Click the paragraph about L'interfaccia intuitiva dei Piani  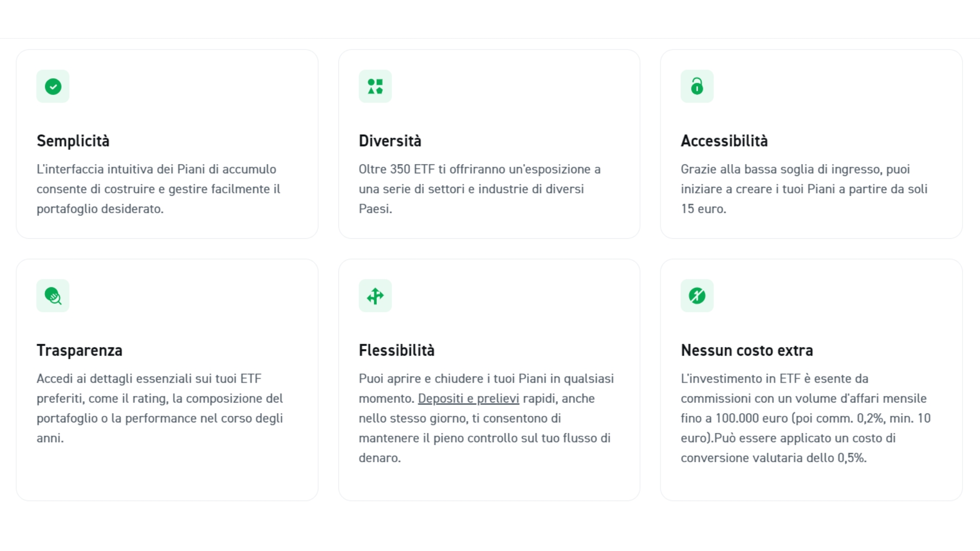pos(159,189)
